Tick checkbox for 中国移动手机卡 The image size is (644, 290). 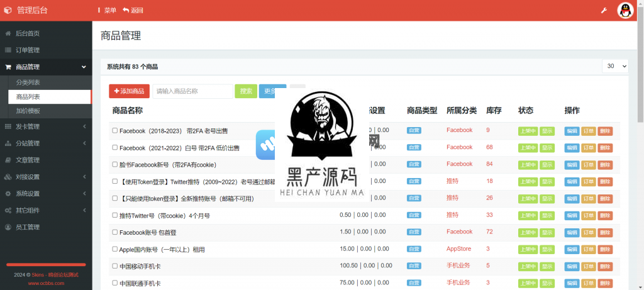[115, 265]
